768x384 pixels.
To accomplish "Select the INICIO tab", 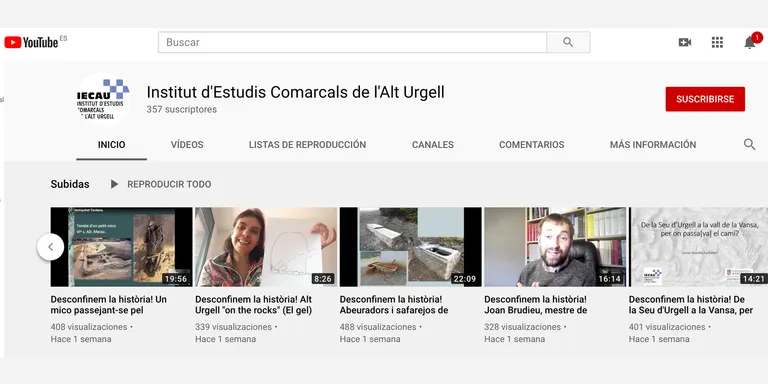I will click(x=111, y=144).
